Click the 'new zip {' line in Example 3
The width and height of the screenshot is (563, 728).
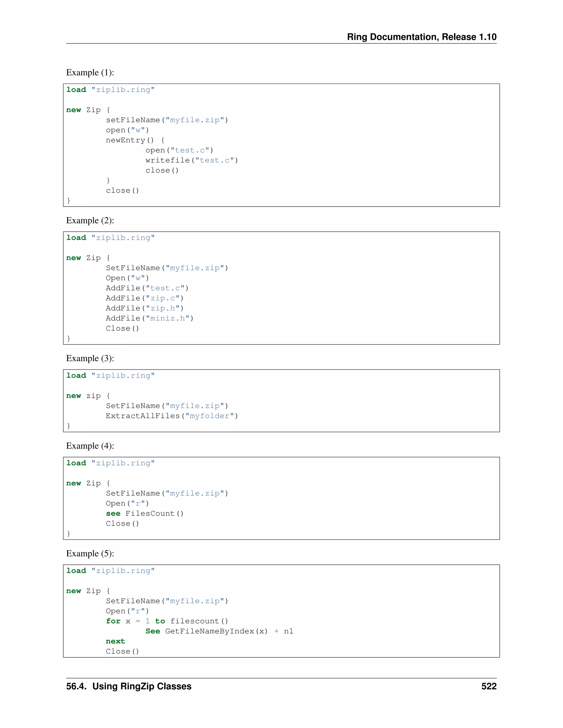pos(88,396)
